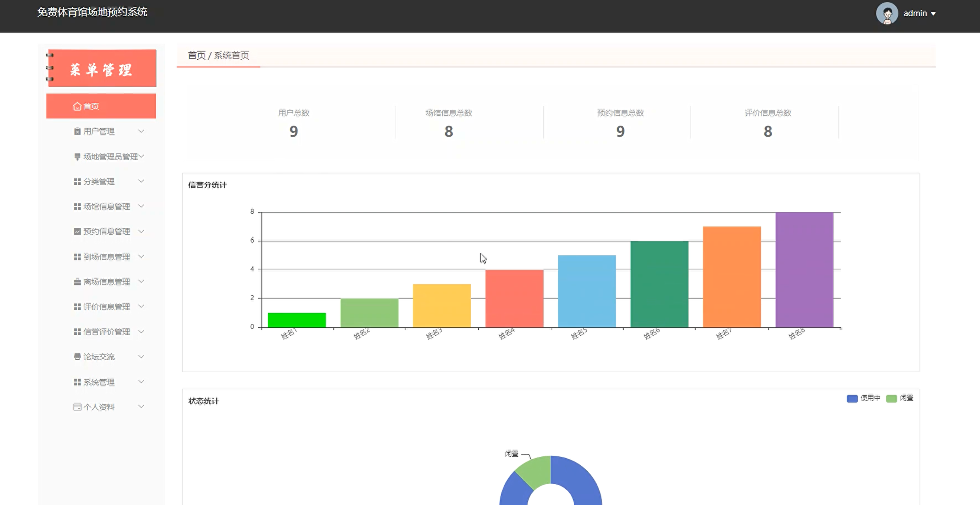The width and height of the screenshot is (980, 505).
Task: Open the 评价信息管理 menu
Action: click(101, 307)
